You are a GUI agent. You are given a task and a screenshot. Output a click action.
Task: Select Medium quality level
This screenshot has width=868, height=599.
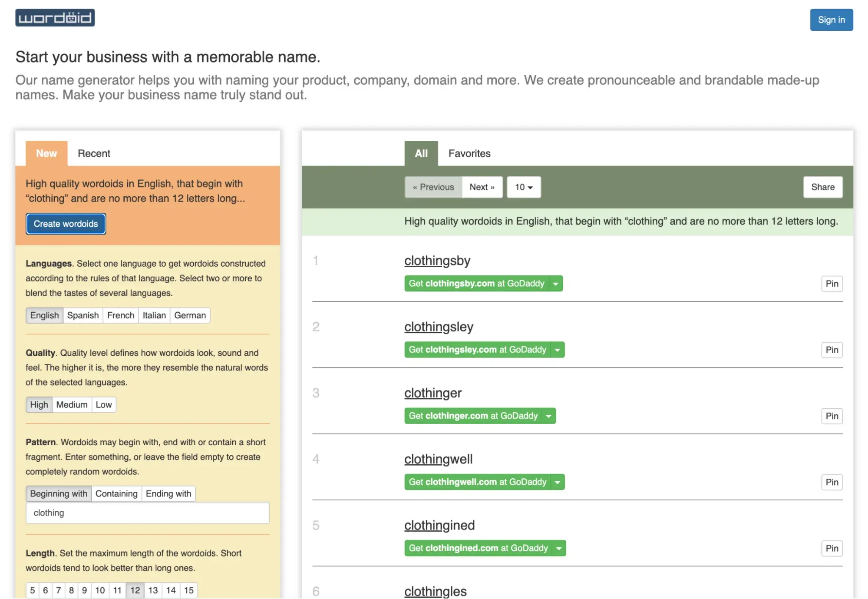click(72, 404)
